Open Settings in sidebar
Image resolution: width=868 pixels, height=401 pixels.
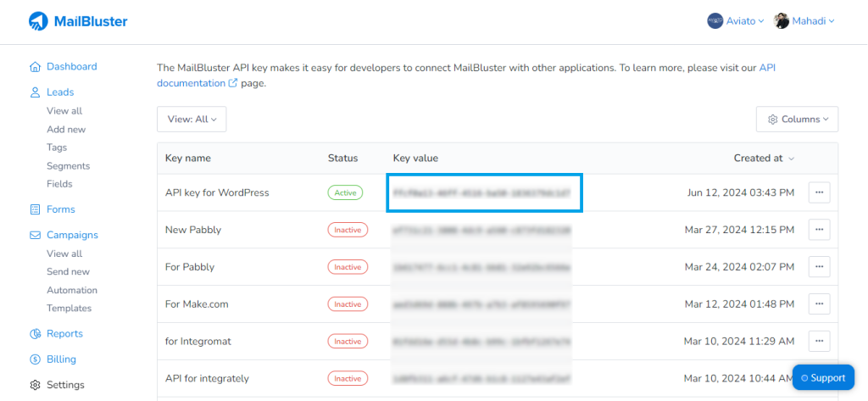pos(66,385)
